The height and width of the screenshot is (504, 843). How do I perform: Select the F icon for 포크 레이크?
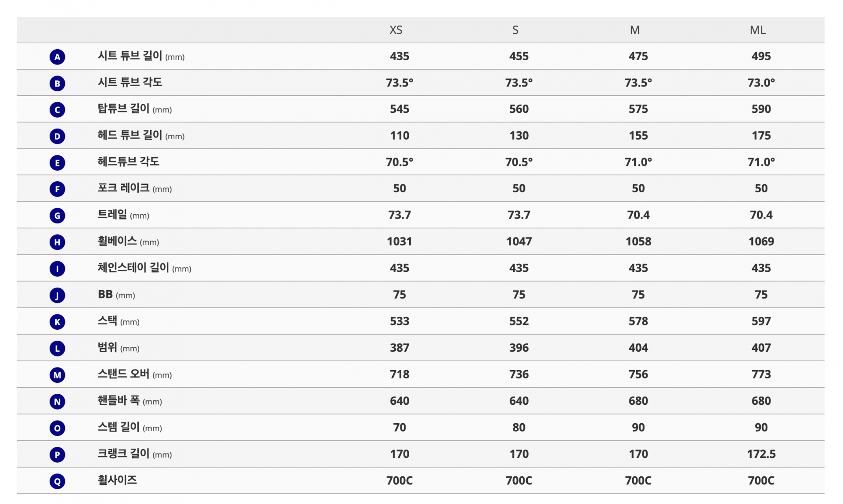coord(57,189)
